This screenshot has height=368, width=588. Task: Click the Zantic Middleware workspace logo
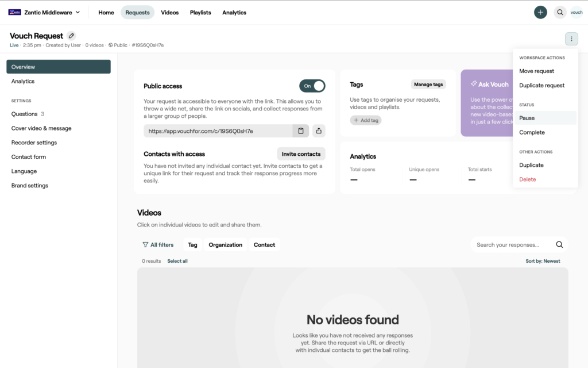(14, 13)
